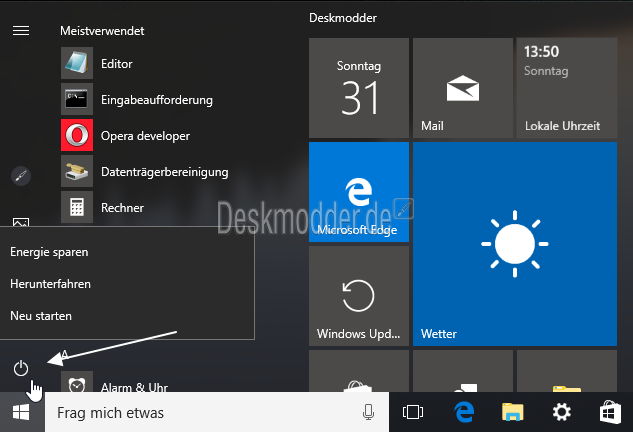Choose Herunterfahren in the power menu
Screen dimensions: 633x432
pyautogui.click(x=50, y=284)
